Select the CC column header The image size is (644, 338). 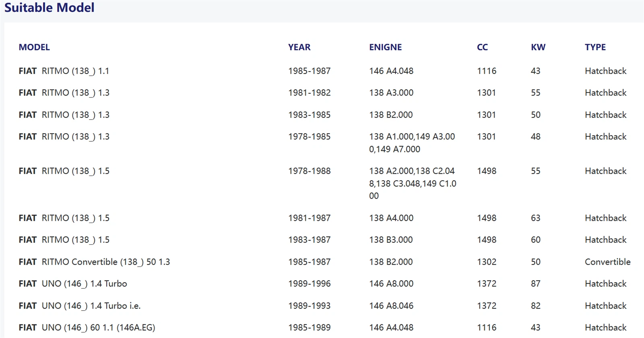pyautogui.click(x=482, y=47)
